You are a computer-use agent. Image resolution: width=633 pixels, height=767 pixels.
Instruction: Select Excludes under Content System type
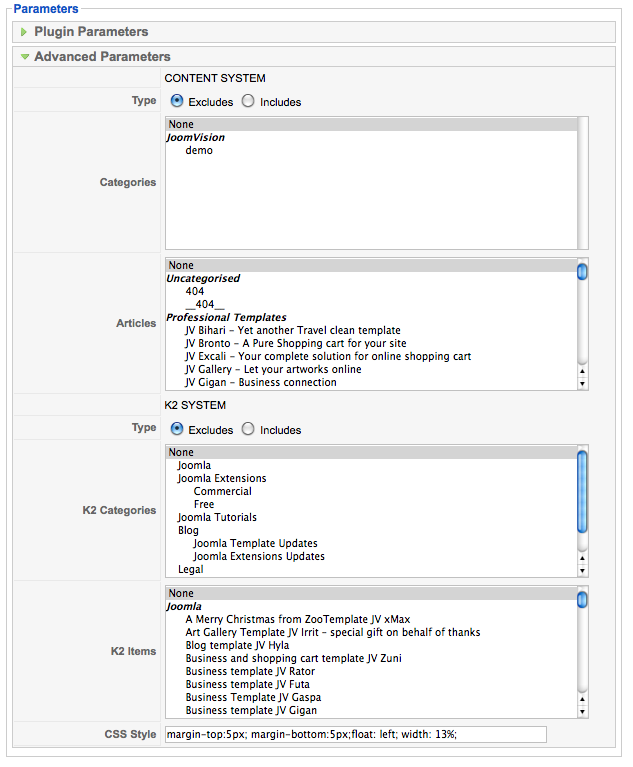(x=177, y=101)
